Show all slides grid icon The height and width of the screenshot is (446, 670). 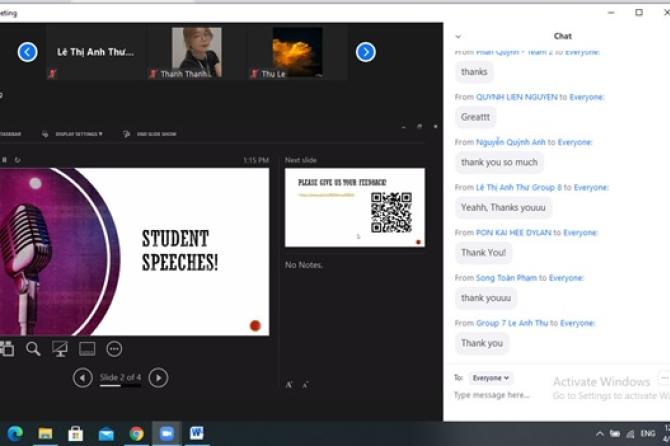pyautogui.click(x=7, y=349)
